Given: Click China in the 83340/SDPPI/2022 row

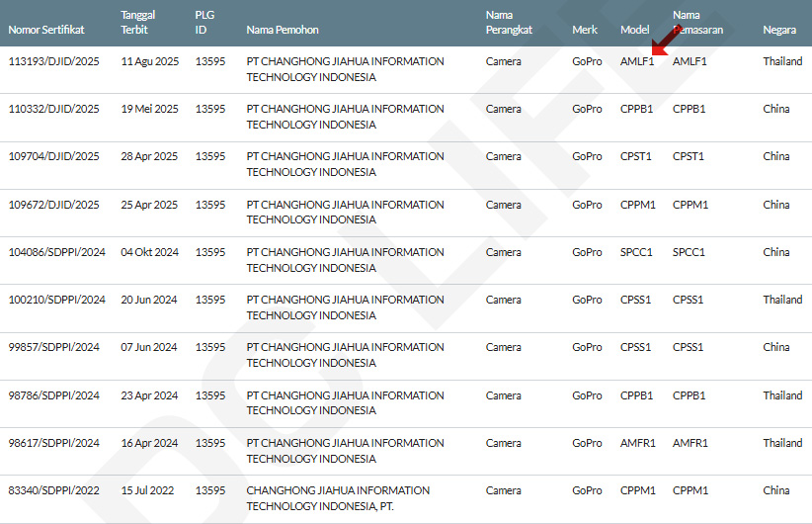Looking at the screenshot, I should pos(776,490).
